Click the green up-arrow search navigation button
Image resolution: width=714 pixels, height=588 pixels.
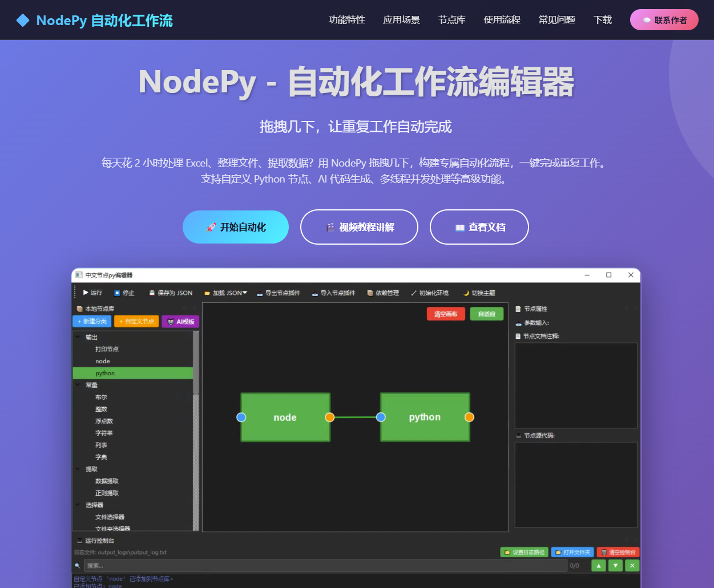coord(599,566)
